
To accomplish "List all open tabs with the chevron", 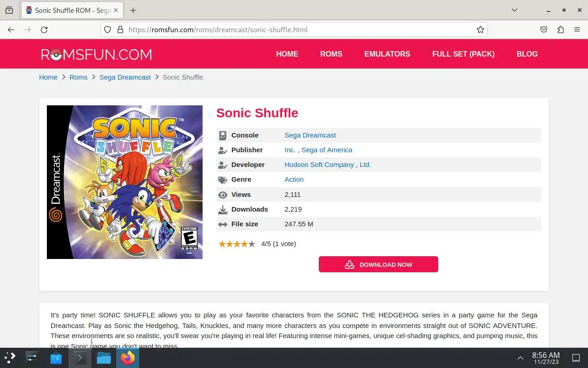I will (x=514, y=10).
